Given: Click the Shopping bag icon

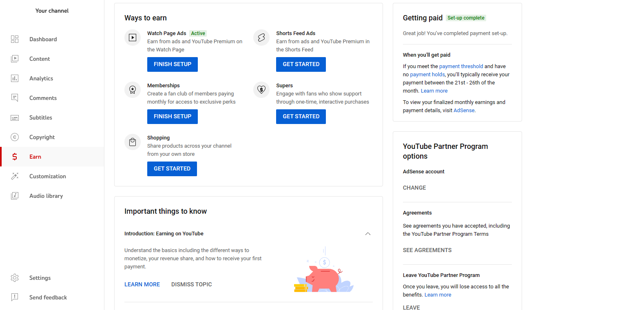Looking at the screenshot, I should [133, 142].
